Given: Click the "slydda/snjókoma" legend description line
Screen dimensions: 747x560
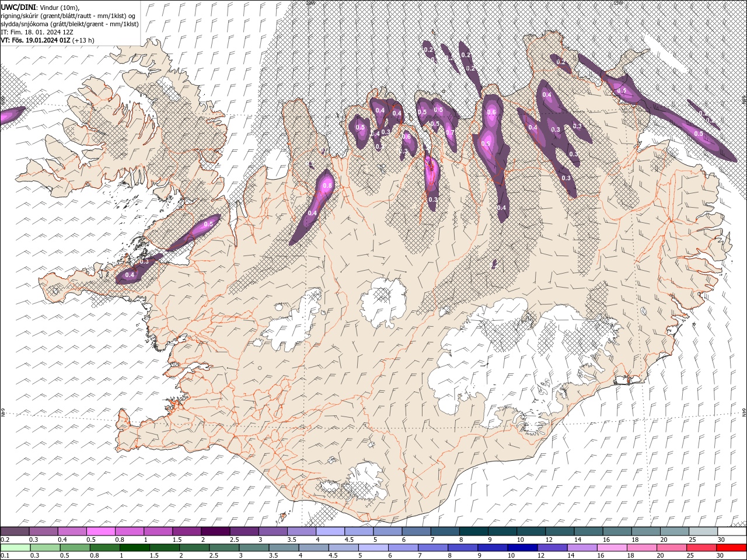Looking at the screenshot, I should (x=70, y=24).
